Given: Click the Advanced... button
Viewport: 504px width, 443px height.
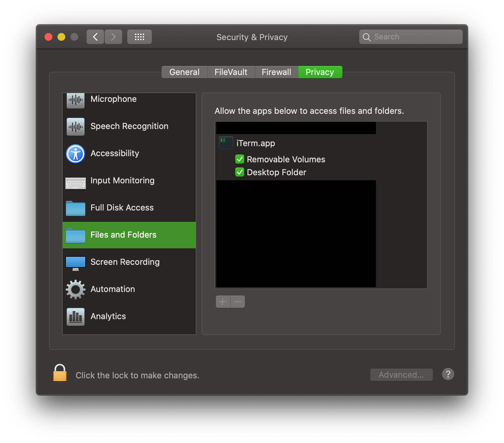Looking at the screenshot, I should [x=401, y=375].
